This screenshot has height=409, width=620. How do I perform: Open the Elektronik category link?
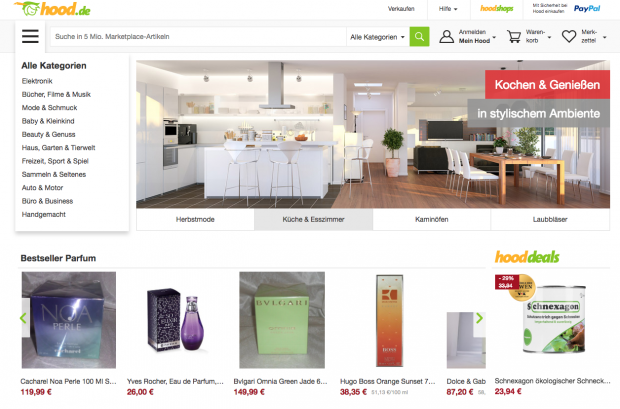coord(37,81)
